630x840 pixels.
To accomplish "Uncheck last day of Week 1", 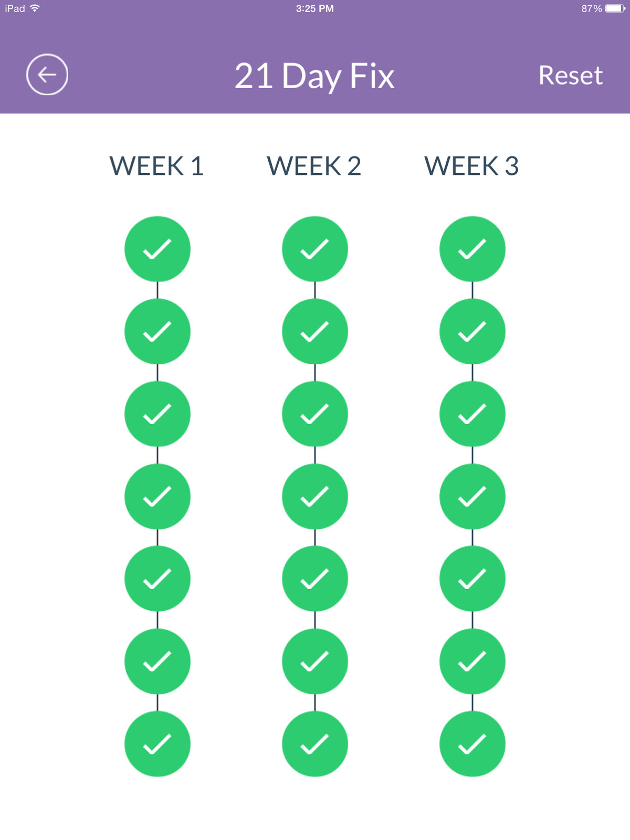I will 157,744.
